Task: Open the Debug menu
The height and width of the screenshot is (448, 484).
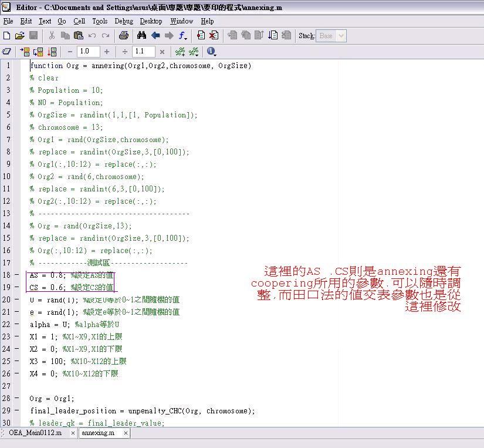Action: [x=124, y=21]
